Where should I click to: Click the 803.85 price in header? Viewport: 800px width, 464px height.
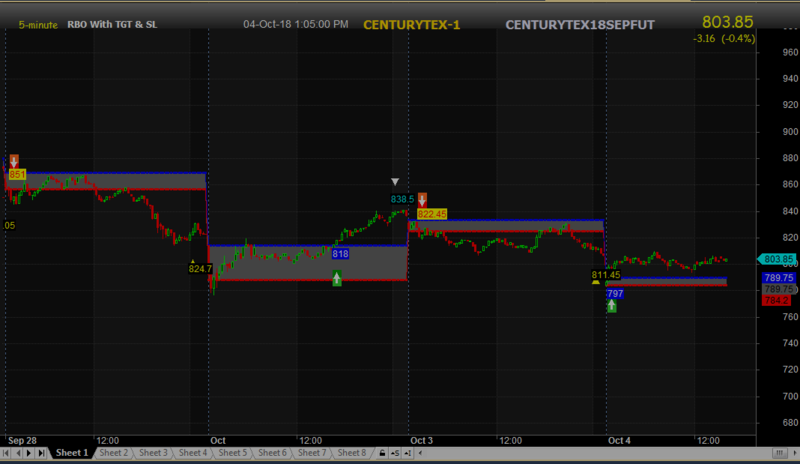[728, 21]
